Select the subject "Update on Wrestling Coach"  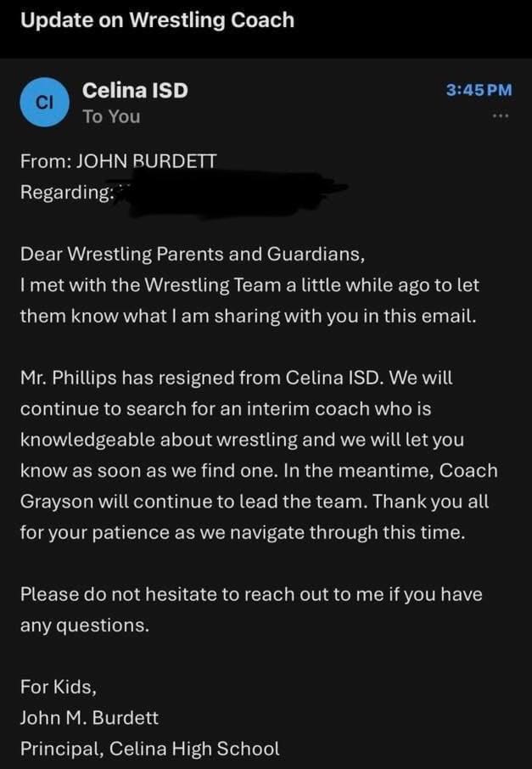click(x=157, y=20)
